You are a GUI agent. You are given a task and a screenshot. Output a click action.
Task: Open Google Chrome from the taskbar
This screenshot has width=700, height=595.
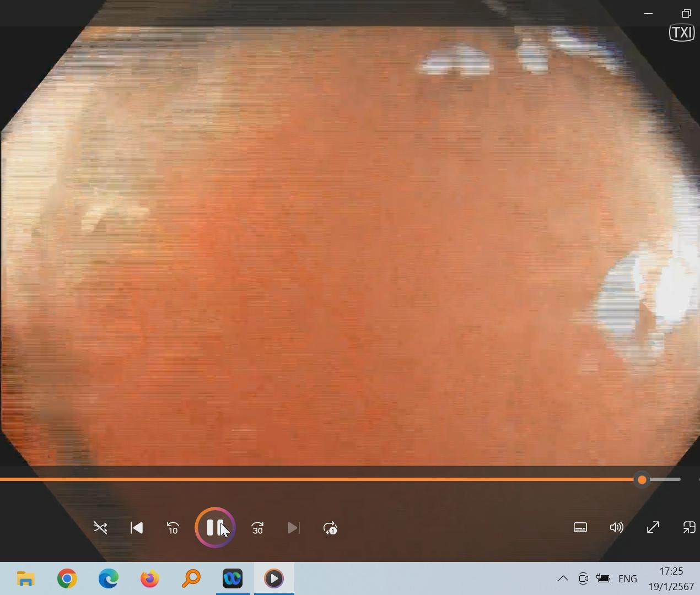coord(67,578)
